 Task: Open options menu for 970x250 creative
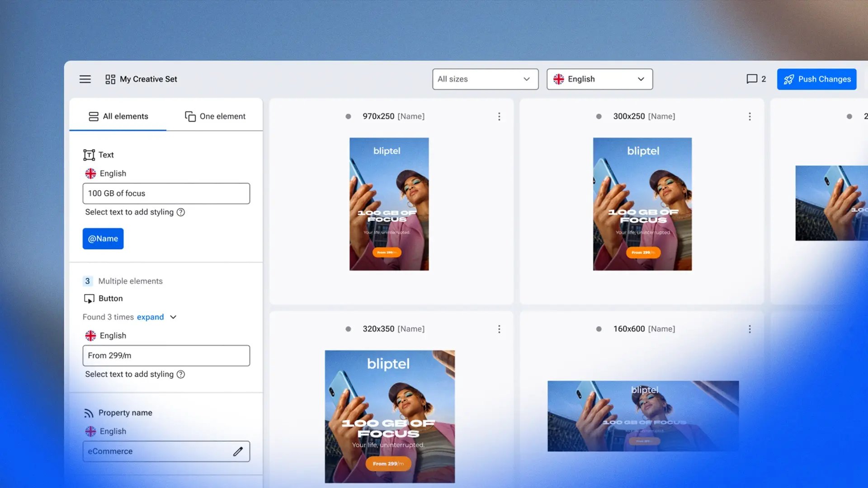[x=499, y=117]
